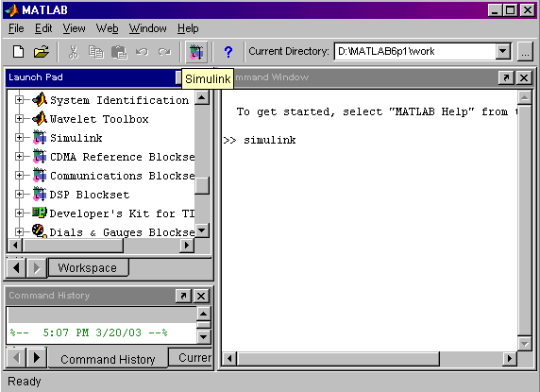Expand the DSP Blockset node
Screen dimensions: 540x392
(x=19, y=195)
